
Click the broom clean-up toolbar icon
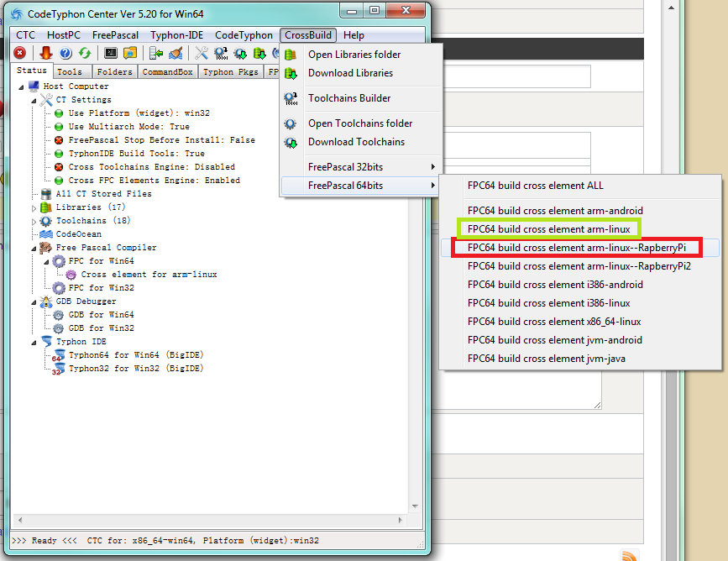click(175, 53)
